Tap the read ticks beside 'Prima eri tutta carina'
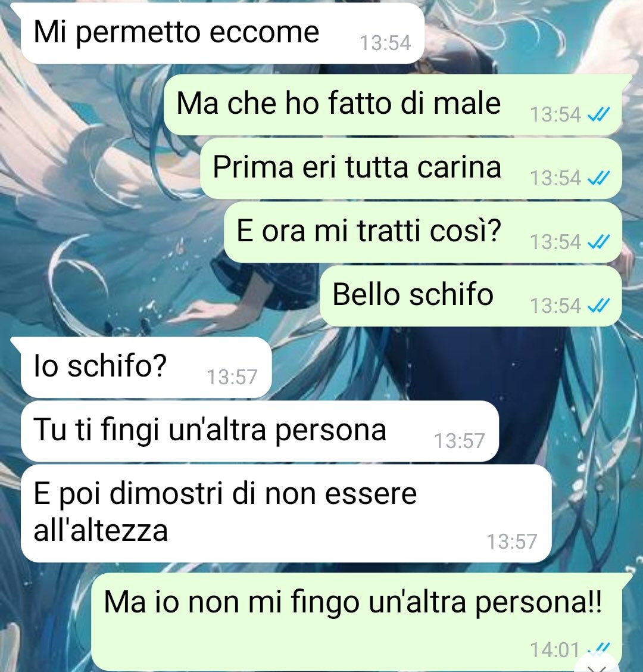643x672 pixels. tap(598, 178)
